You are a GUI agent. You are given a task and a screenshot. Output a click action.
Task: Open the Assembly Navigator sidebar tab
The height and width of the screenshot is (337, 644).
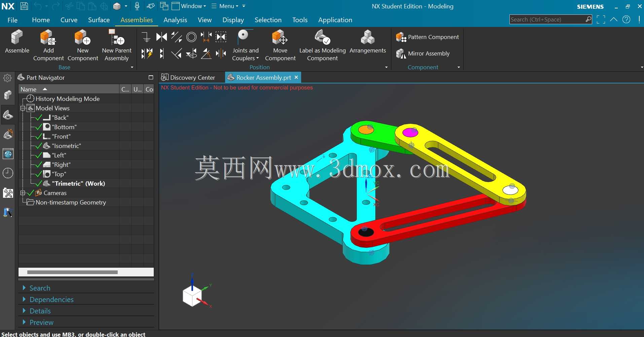(8, 95)
